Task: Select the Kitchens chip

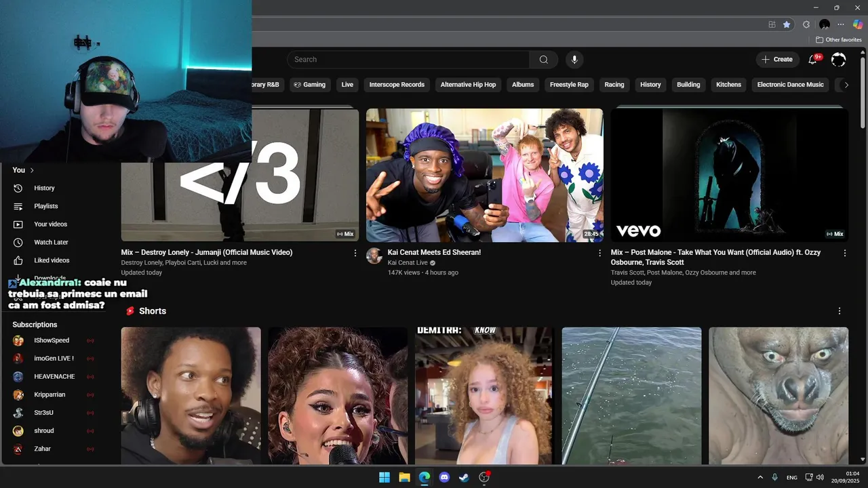Action: click(x=729, y=85)
